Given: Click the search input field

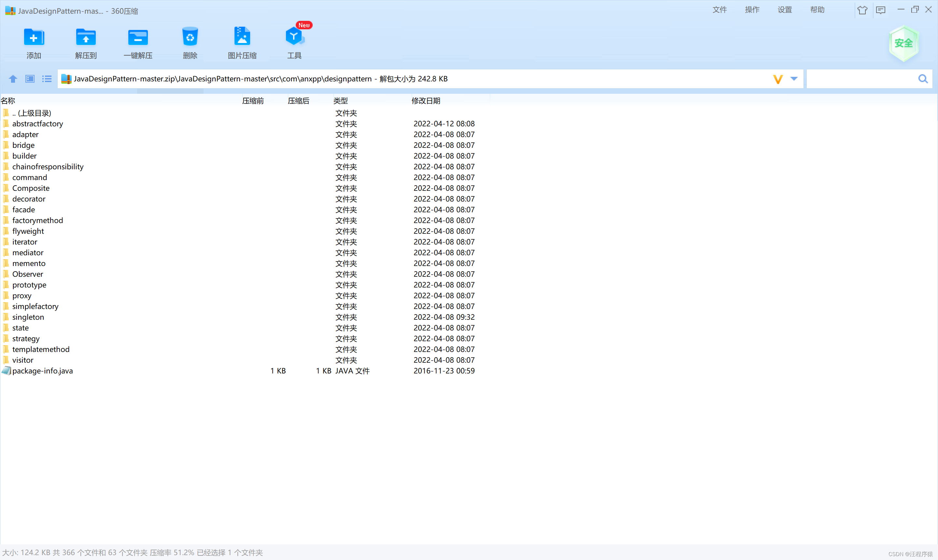Looking at the screenshot, I should click(860, 79).
